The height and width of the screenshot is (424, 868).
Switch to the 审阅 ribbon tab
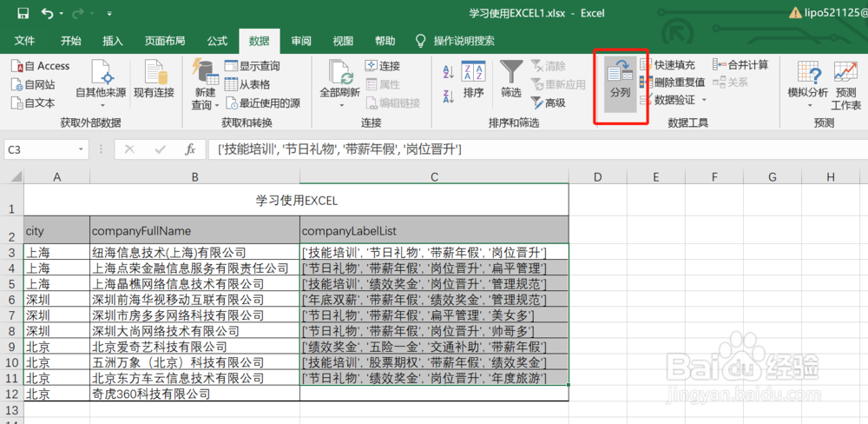pyautogui.click(x=302, y=41)
